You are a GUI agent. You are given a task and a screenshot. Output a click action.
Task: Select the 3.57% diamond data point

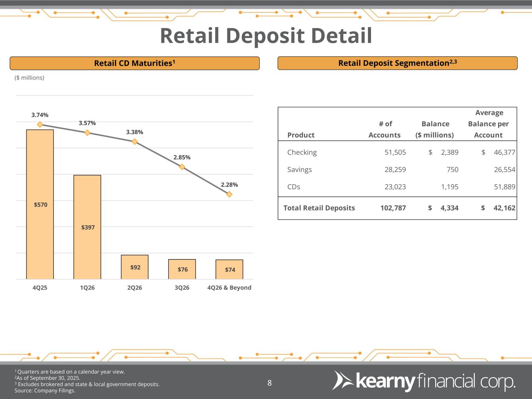tap(87, 133)
